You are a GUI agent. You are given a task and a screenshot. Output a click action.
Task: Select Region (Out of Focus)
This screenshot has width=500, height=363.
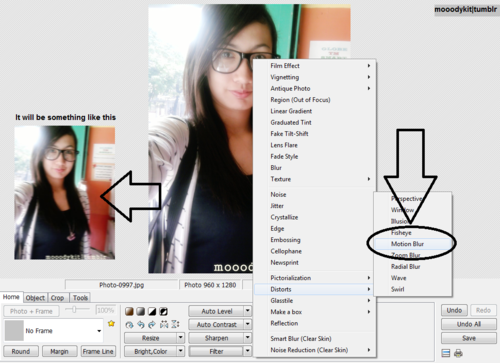[x=314, y=100]
